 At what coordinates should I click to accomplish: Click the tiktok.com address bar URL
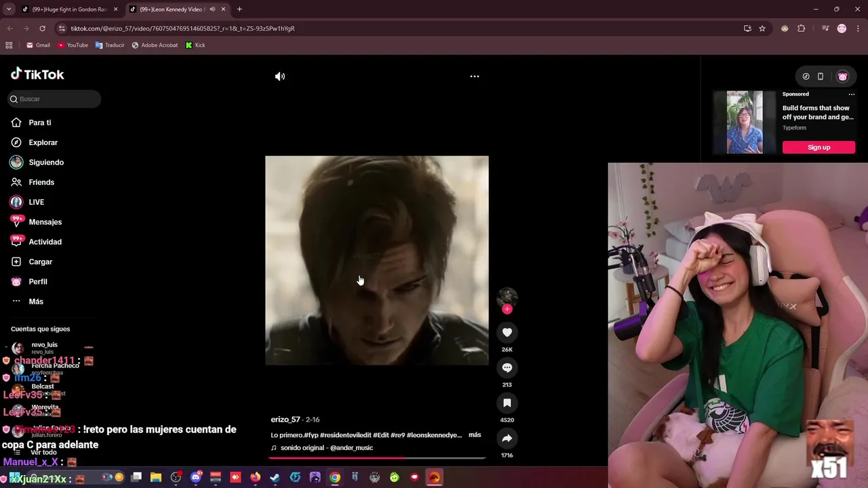(x=182, y=28)
